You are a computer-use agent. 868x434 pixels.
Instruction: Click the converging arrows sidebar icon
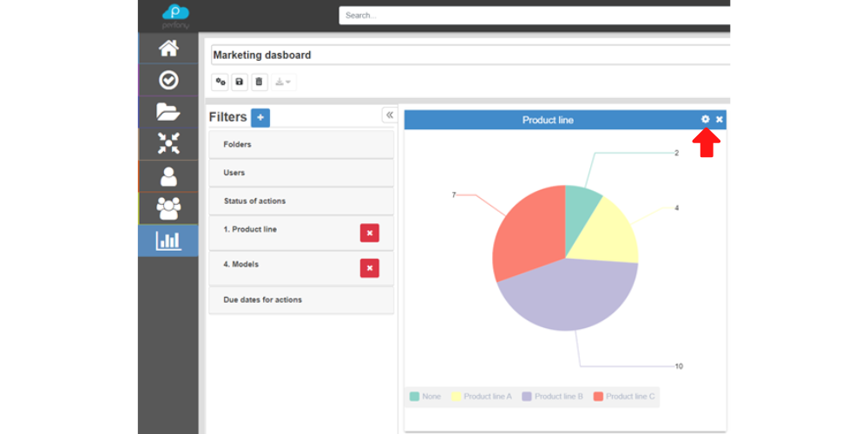click(168, 143)
